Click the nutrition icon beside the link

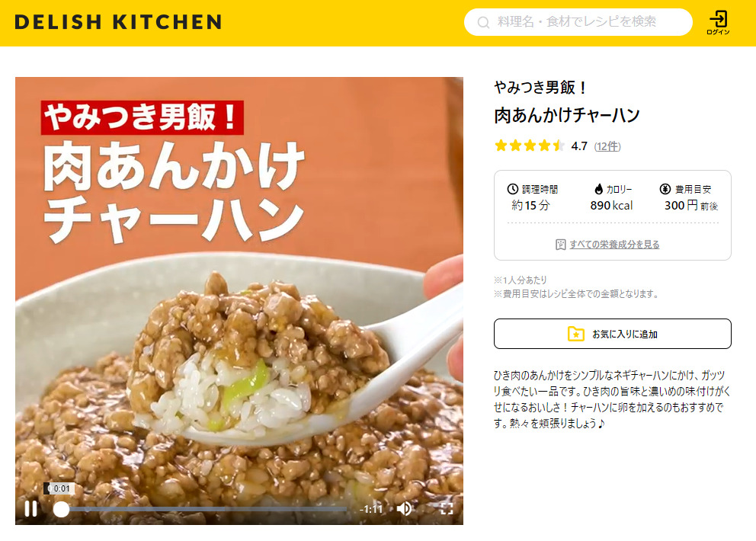560,245
